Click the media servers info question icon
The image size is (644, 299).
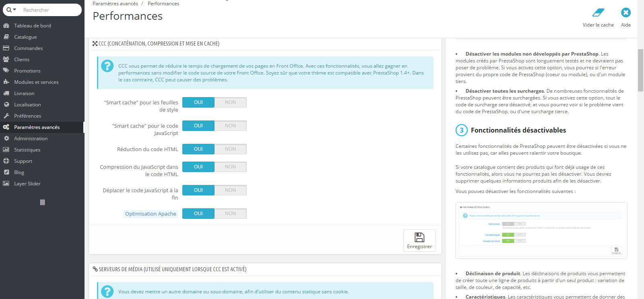point(107,291)
